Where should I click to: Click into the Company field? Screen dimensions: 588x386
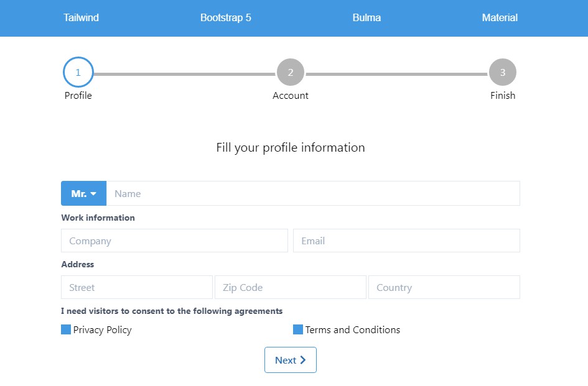(x=174, y=241)
